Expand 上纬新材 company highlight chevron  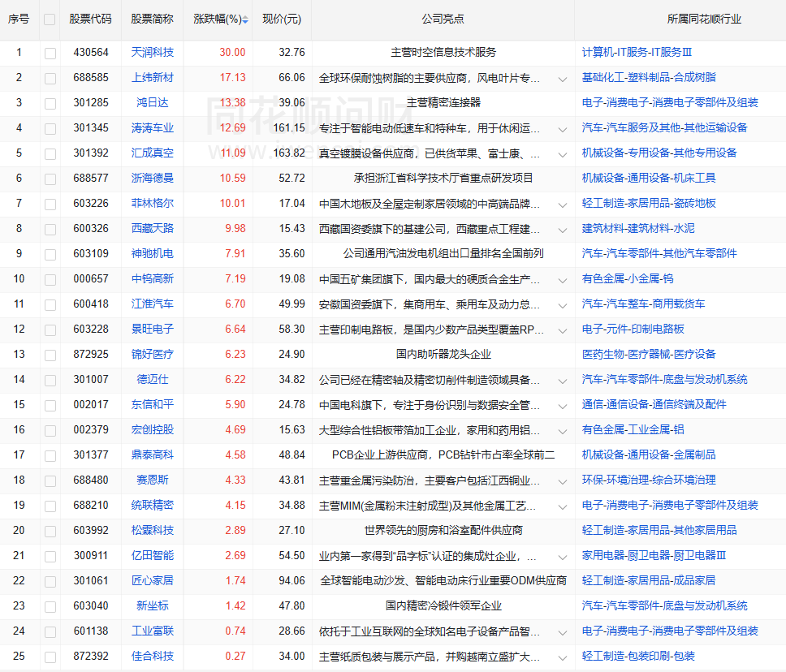[563, 80]
